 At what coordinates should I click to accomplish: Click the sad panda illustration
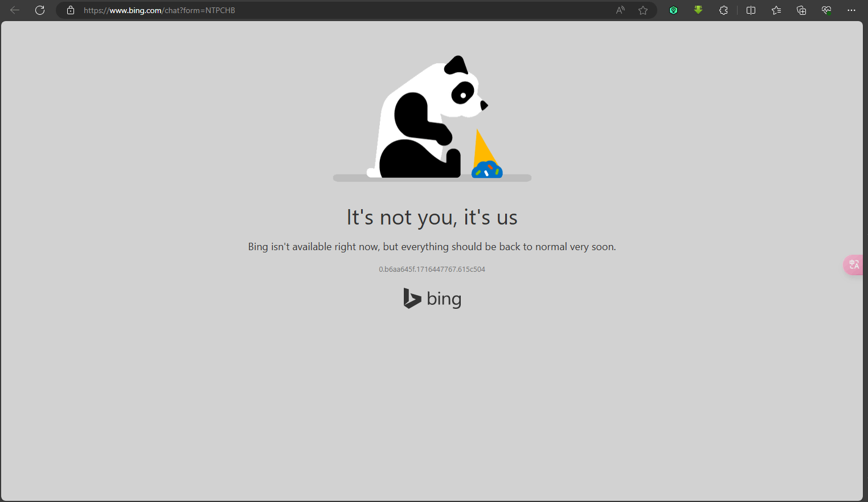[432, 118]
